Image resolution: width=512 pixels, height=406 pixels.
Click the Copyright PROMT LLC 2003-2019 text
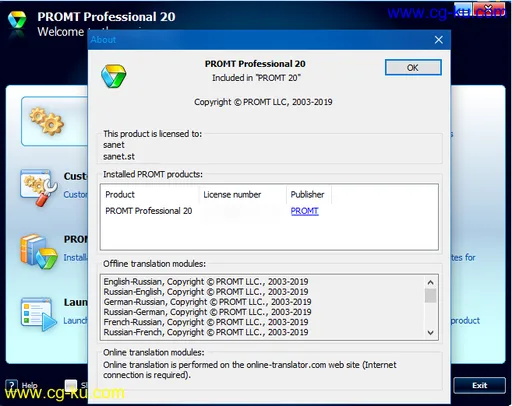coord(263,102)
